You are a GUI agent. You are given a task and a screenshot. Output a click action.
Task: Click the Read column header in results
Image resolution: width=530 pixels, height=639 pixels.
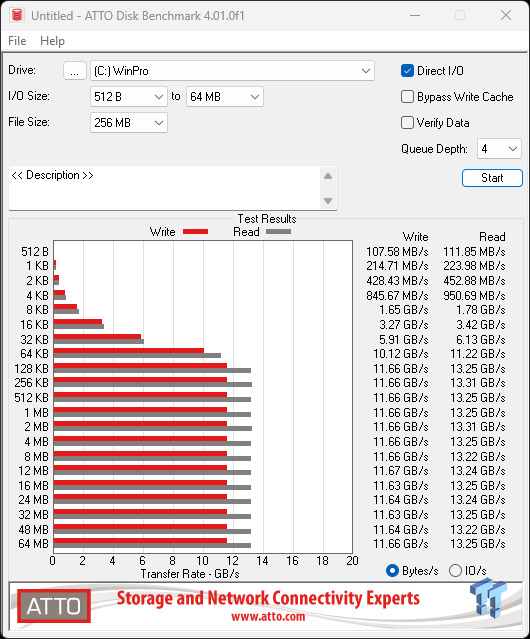click(492, 237)
